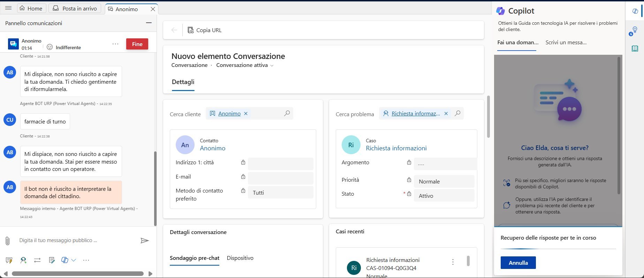Click the Metodo di contatto preferito value Tutti
This screenshot has height=278, width=644.
(281, 193)
